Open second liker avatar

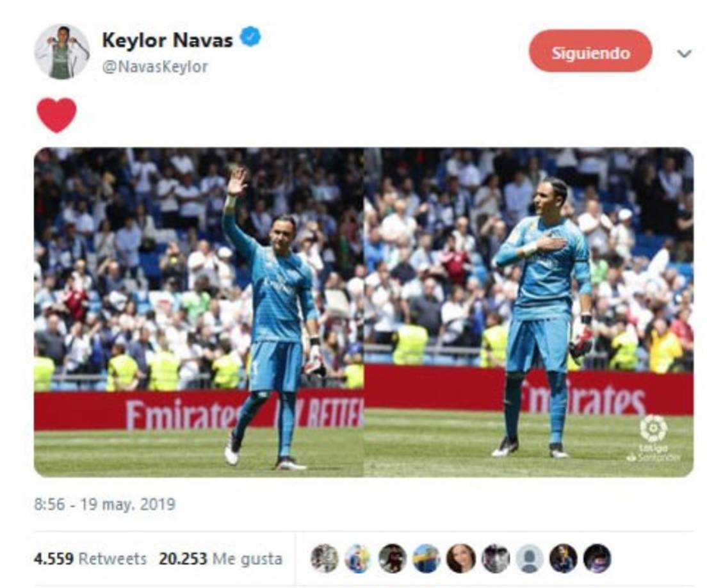[359, 559]
